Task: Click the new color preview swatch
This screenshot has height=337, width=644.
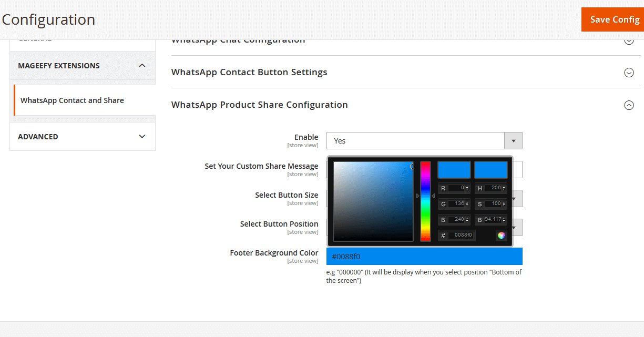Action: 454,170
